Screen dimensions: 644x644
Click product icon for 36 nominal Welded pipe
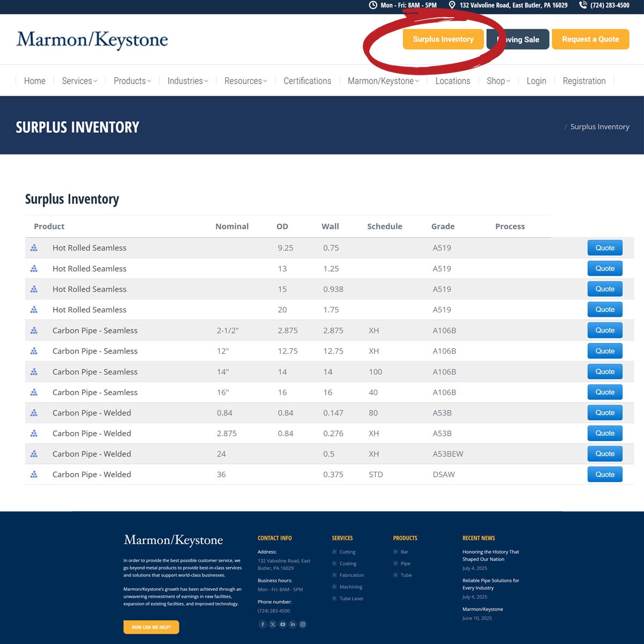34,474
